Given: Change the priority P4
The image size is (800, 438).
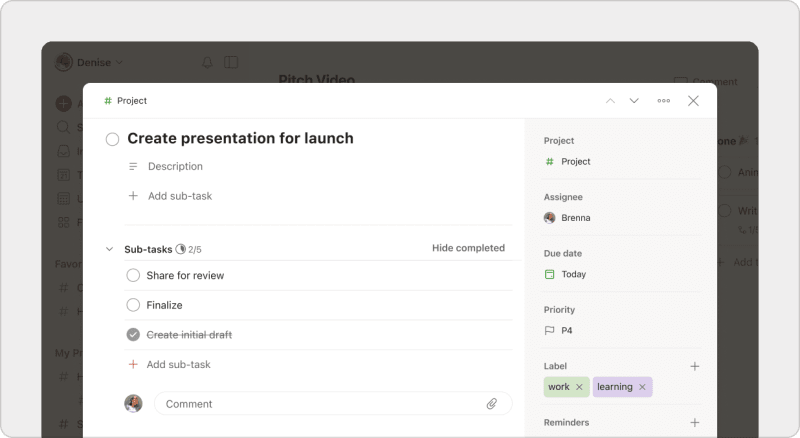Looking at the screenshot, I should point(559,330).
